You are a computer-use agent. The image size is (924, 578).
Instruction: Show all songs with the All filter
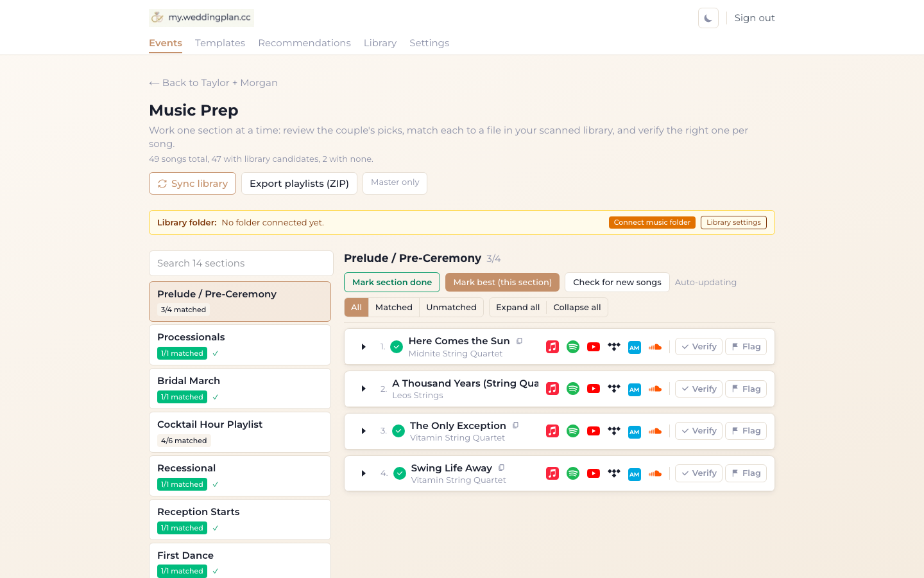[x=356, y=307]
